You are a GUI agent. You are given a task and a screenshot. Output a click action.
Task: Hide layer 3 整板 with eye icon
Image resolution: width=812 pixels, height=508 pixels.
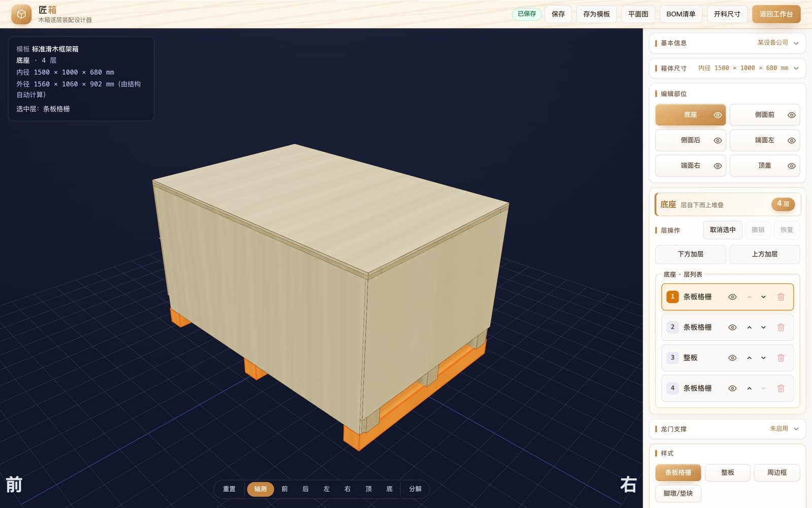click(732, 358)
